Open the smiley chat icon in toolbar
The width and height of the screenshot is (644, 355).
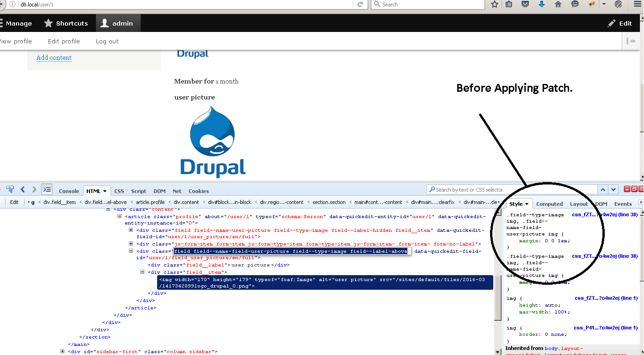[575, 4]
